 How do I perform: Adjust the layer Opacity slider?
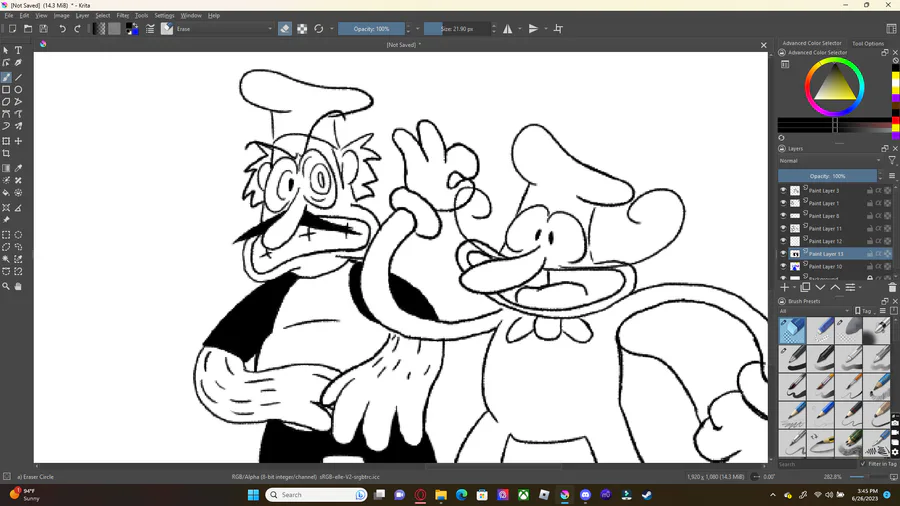pyautogui.click(x=827, y=176)
